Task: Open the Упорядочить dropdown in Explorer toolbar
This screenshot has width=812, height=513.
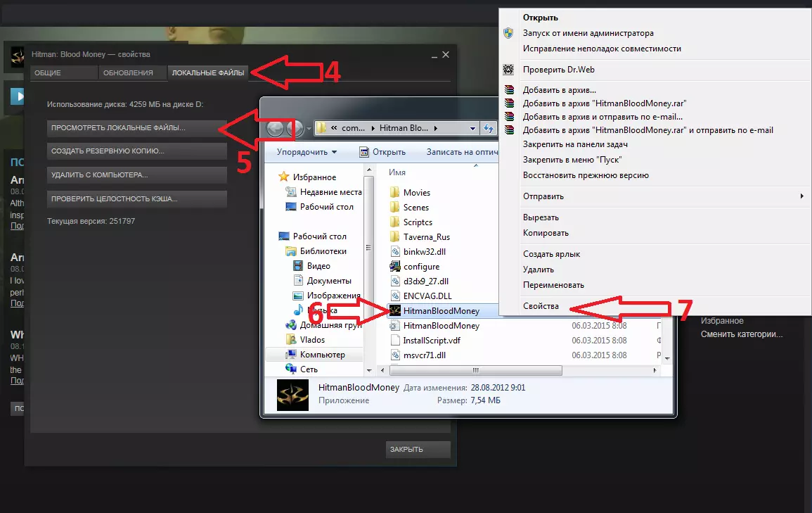Action: point(307,152)
